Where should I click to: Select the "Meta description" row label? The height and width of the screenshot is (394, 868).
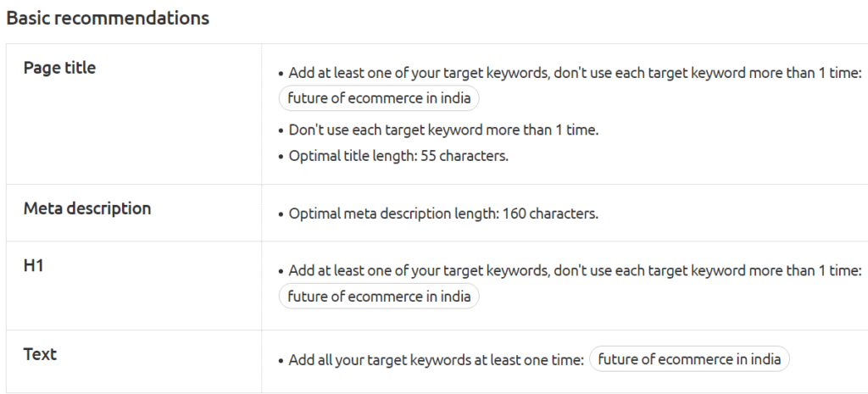coord(87,208)
